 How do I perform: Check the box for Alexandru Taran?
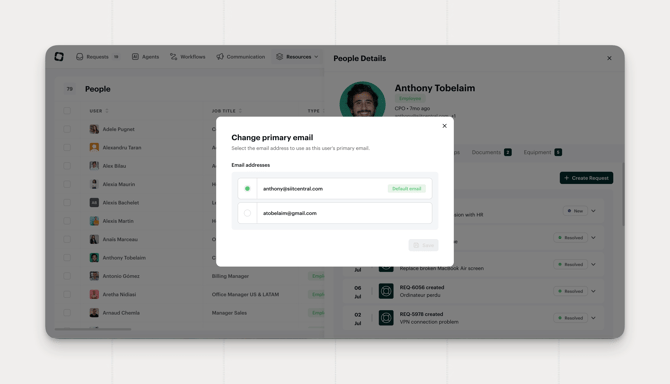(x=67, y=147)
